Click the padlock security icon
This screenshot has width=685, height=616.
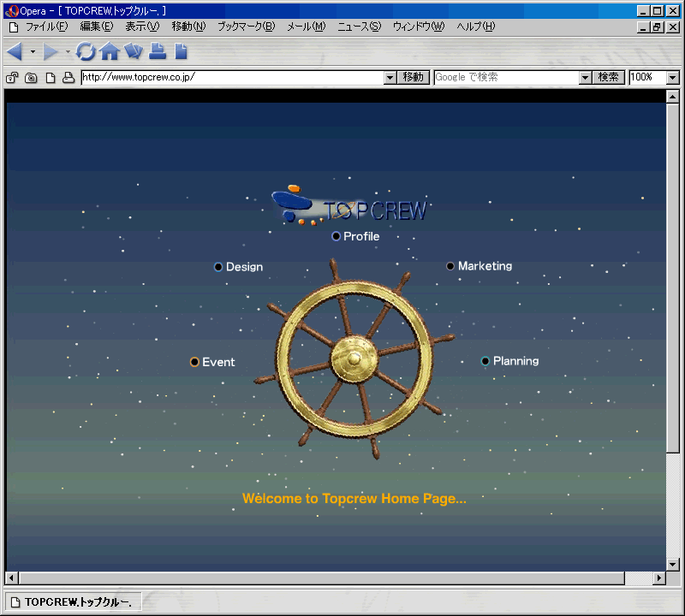point(12,78)
